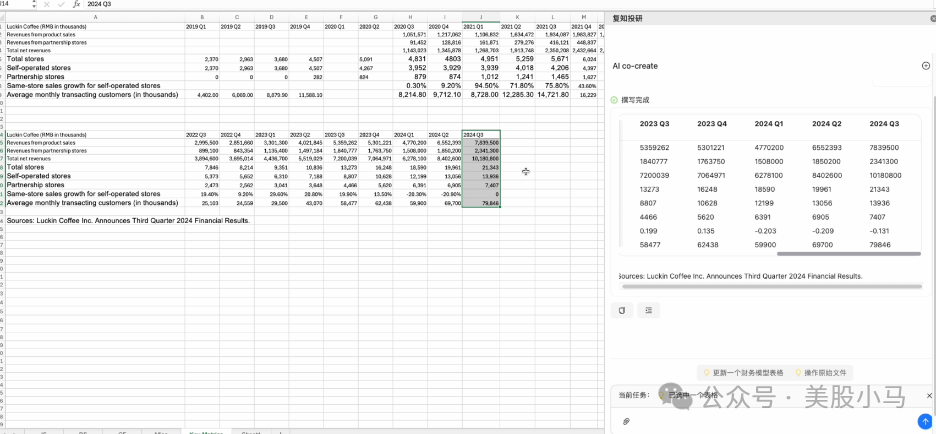Confirm the formula entry with checkmark
936x434 pixels.
click(61, 4)
